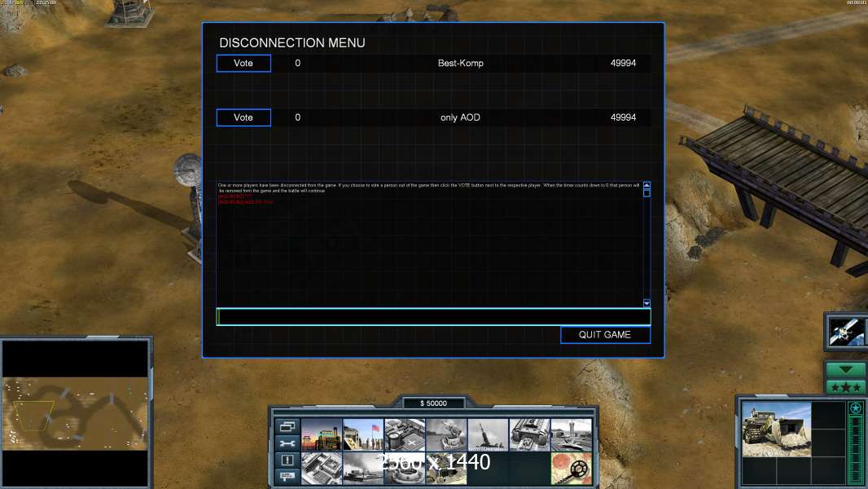This screenshot has width=868, height=489.
Task: Click the vote count 0 for Best-Komp
Action: (x=298, y=63)
